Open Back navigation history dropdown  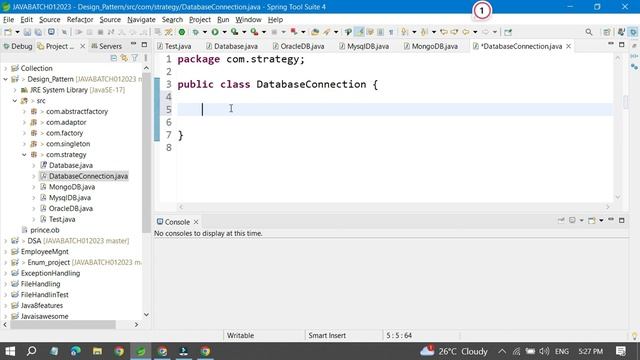tap(475, 32)
